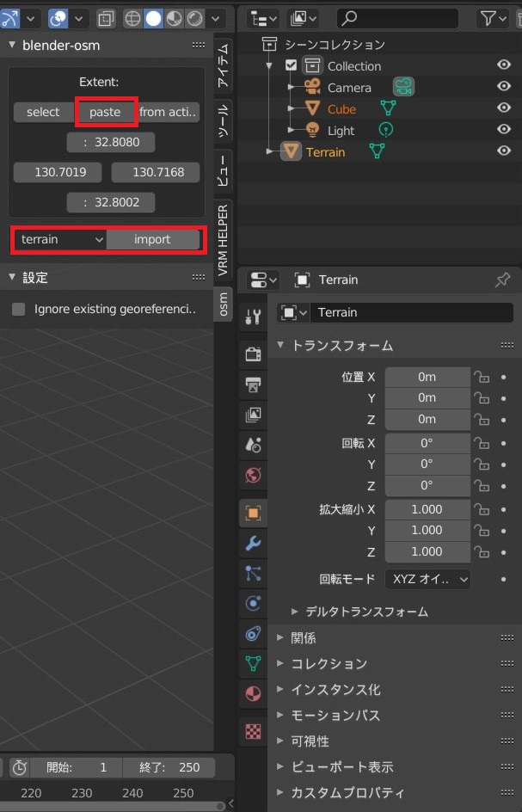Click the from active extent button
This screenshot has height=812, width=522.
(169, 112)
